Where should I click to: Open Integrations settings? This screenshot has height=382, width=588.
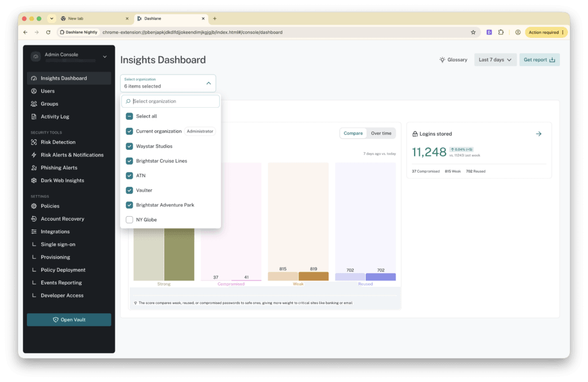(69, 232)
